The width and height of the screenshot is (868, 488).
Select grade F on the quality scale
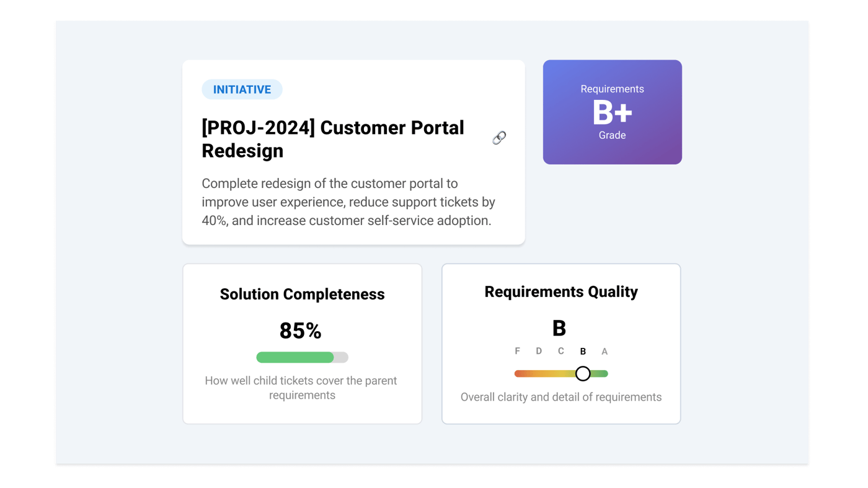pyautogui.click(x=518, y=351)
